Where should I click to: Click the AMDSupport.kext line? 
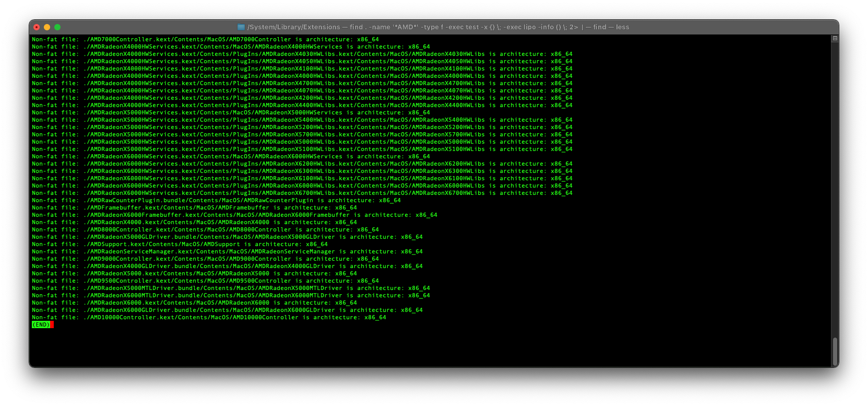(x=180, y=244)
